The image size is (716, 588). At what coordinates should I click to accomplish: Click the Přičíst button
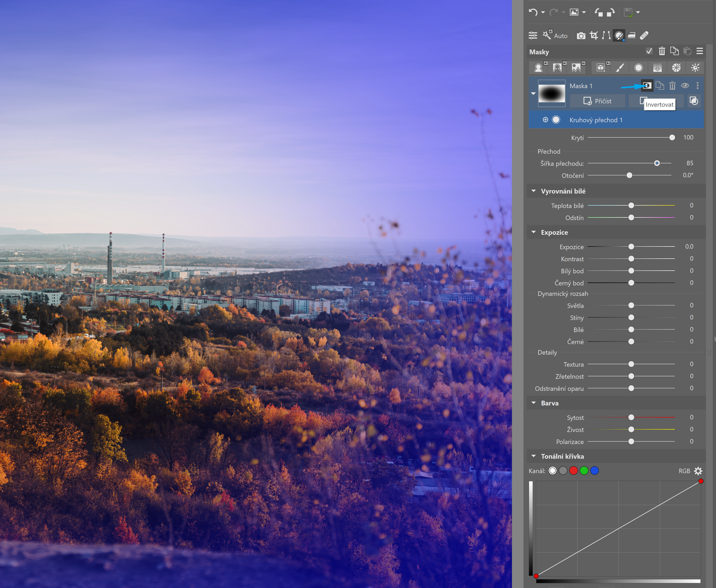(x=597, y=101)
